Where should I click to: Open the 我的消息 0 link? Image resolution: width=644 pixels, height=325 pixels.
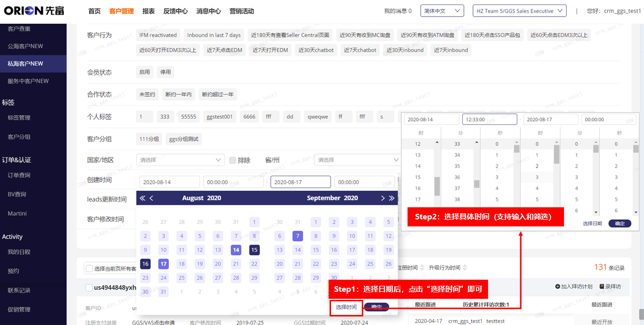tap(397, 11)
